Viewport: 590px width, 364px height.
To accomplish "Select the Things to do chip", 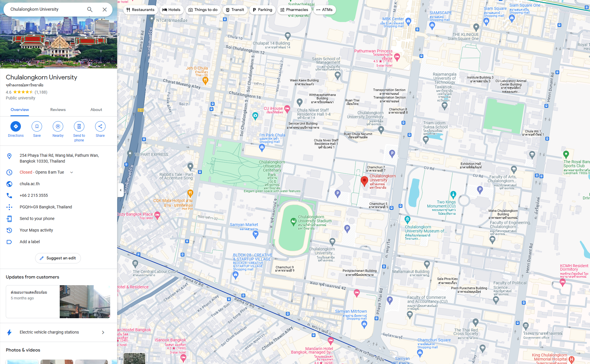I will point(203,10).
